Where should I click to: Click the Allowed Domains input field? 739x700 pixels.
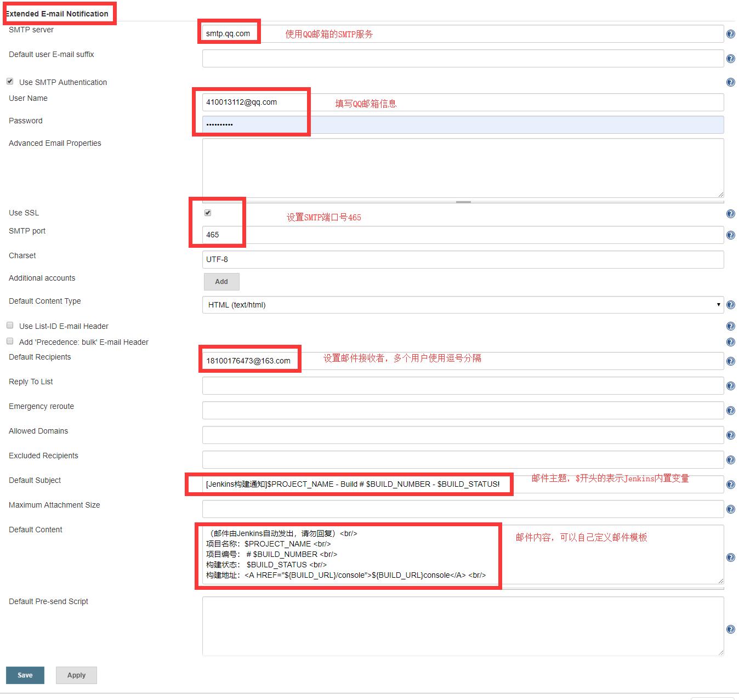click(x=463, y=435)
